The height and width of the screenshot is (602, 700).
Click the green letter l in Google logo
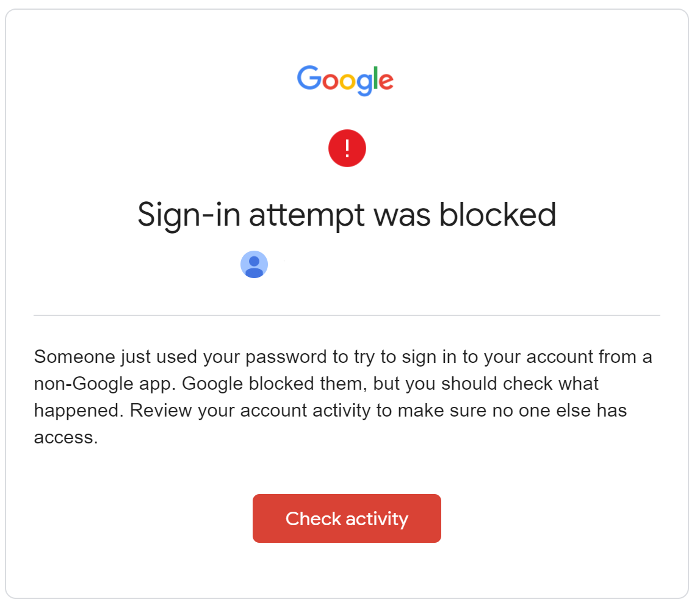tap(377, 77)
